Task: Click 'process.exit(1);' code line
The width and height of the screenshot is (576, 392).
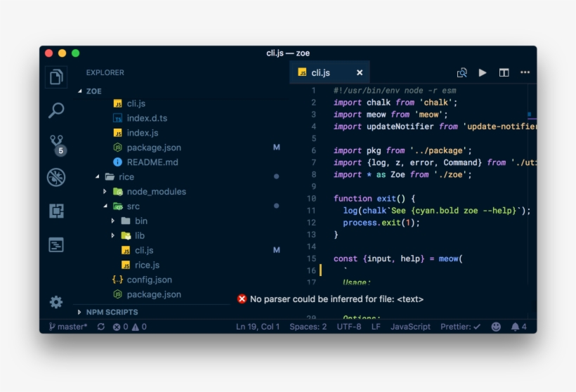Action: (x=381, y=223)
